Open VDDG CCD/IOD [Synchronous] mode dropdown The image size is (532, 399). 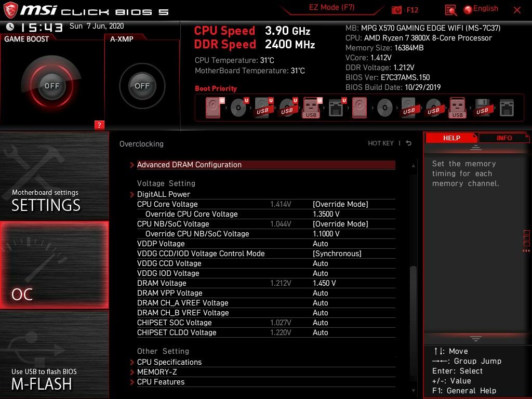337,254
